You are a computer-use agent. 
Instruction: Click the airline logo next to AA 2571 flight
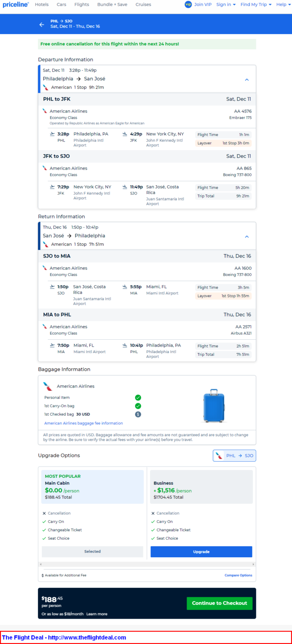click(x=44, y=326)
